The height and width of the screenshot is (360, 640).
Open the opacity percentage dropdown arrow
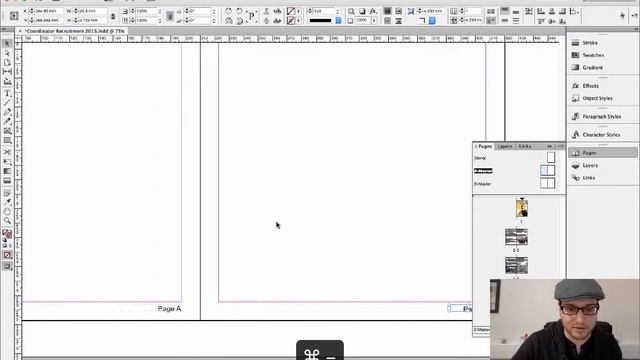tap(374, 20)
